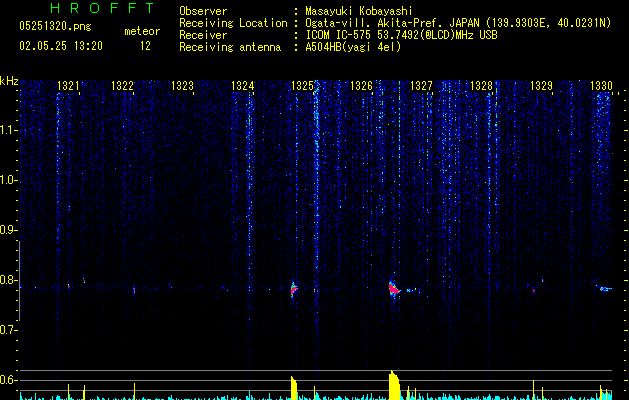Click the ICOM IC-575 receiver details
Image resolution: width=629 pixels, height=400 pixels.
[401, 35]
